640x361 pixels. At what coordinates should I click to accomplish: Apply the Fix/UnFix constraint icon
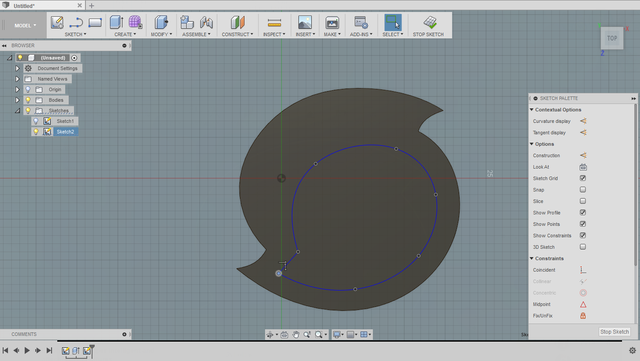coord(583,316)
